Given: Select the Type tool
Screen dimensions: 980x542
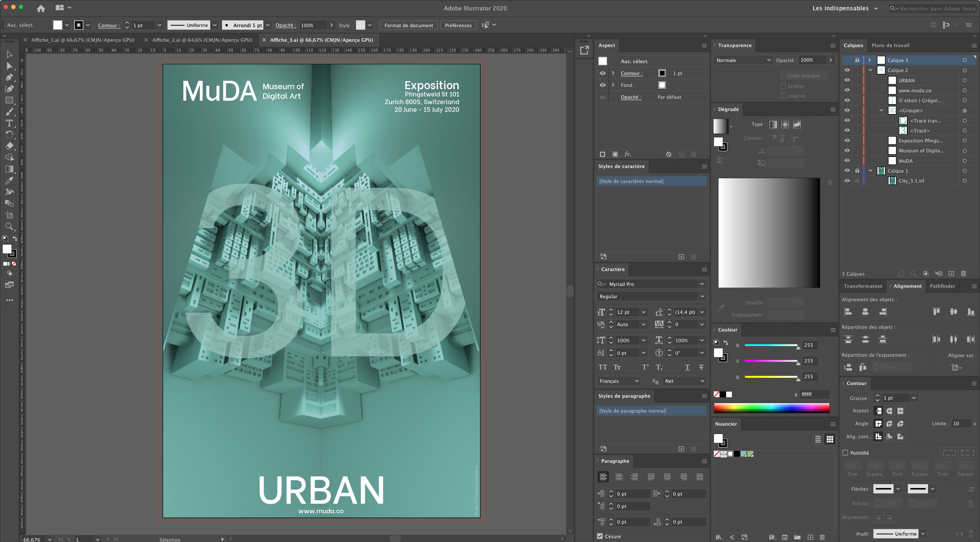Looking at the screenshot, I should click(x=9, y=123).
